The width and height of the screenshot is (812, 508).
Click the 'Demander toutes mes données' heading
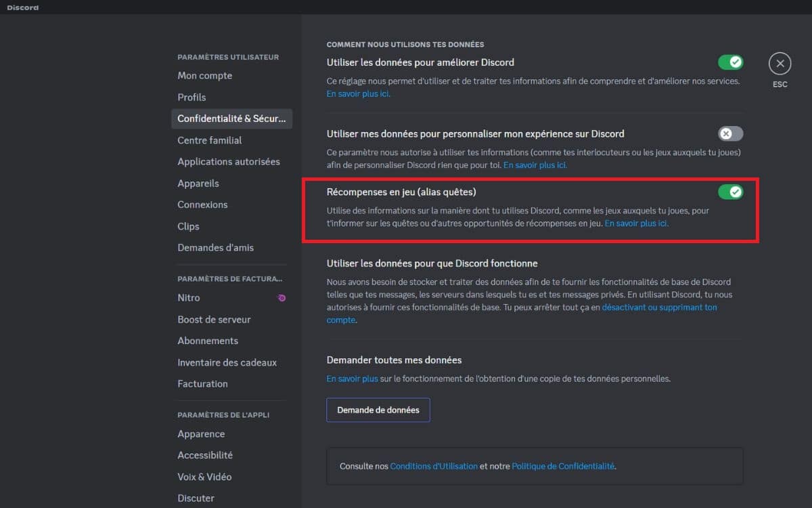coord(394,360)
